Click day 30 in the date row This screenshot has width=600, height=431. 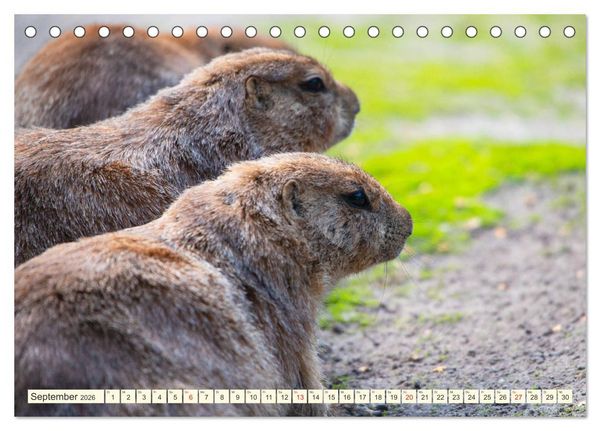point(565,397)
